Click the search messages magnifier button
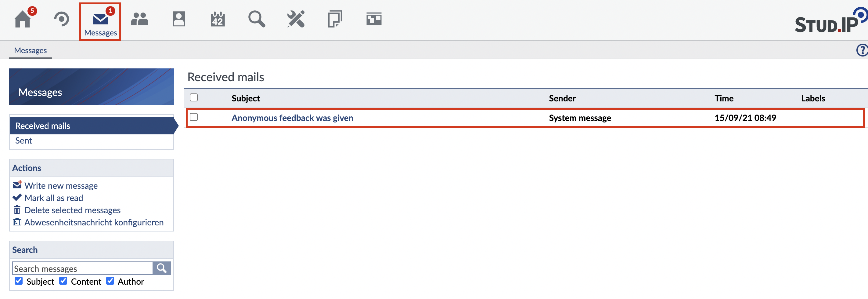 click(x=162, y=268)
